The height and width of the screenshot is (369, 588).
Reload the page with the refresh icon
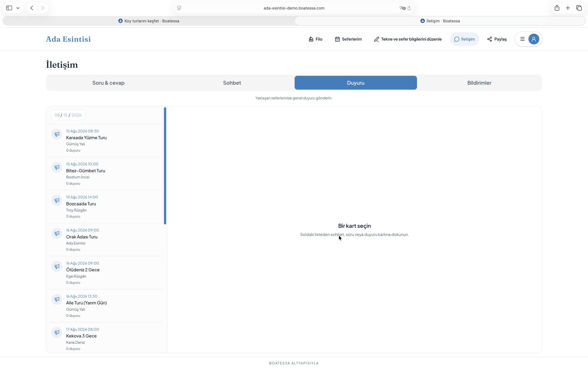pos(410,8)
